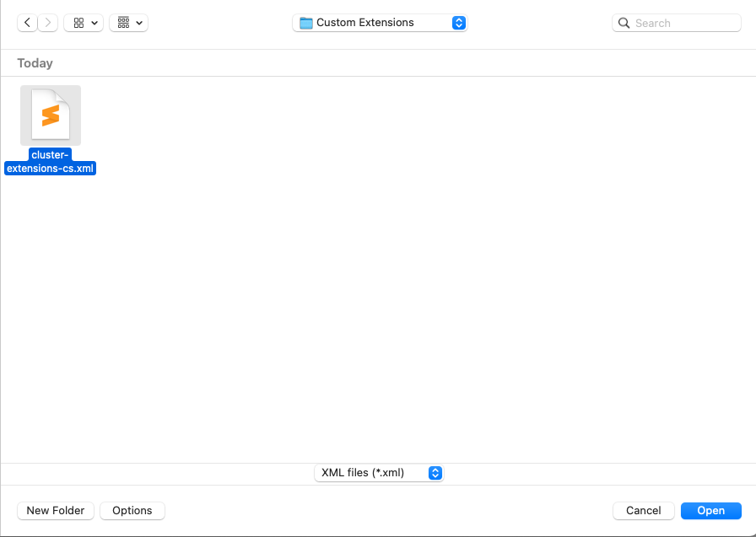
Task: Click the New Folder button
Action: [56, 511]
